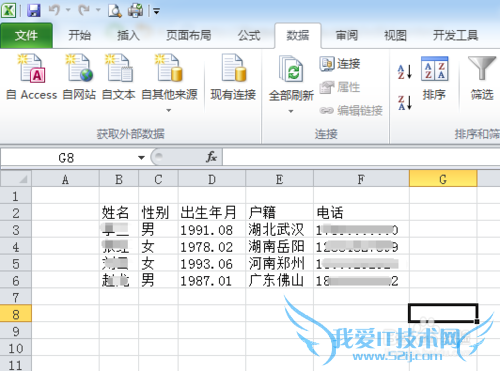This screenshot has height=371, width=500.
Task: Save the workbook with the floppy disk icon
Action: [x=34, y=11]
